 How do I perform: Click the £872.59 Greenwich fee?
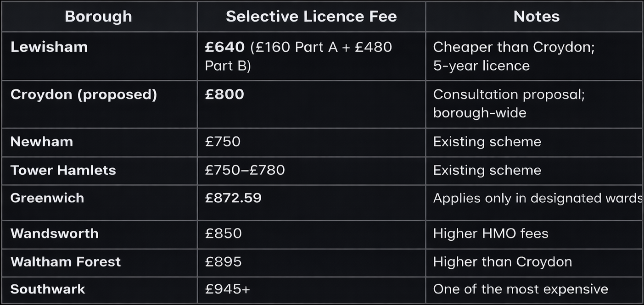[233, 198]
